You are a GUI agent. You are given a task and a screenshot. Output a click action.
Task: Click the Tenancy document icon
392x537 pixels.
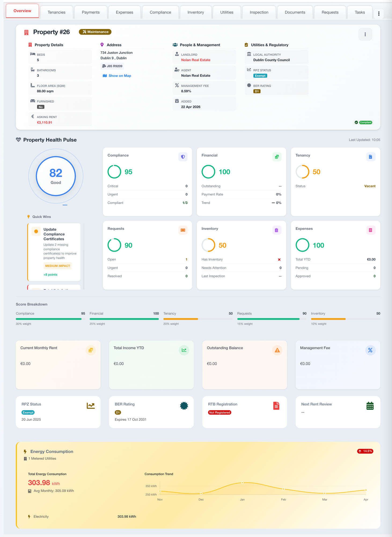click(x=371, y=157)
